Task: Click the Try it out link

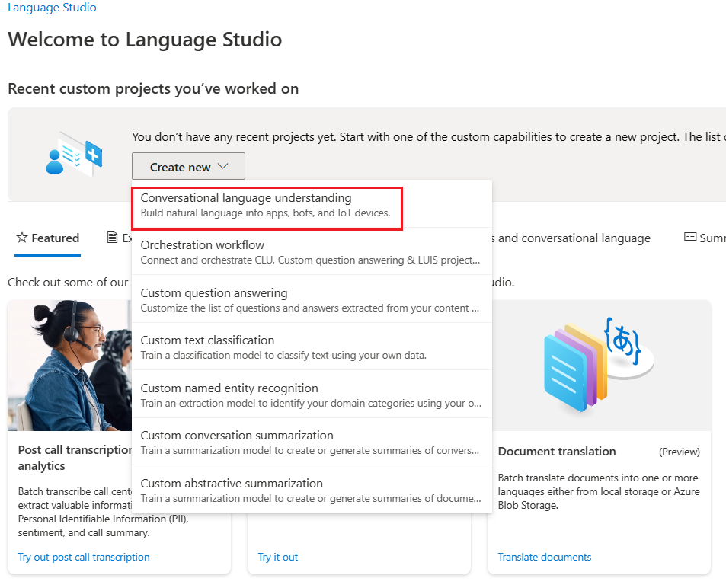Action: [277, 557]
